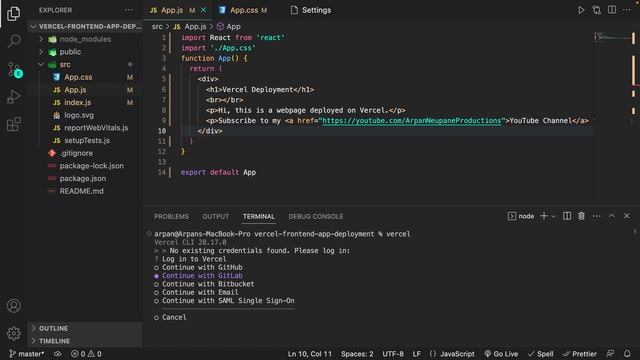Screen dimensions: 640x360
Task: Kill terminal with the trash icon
Action: [581, 216]
